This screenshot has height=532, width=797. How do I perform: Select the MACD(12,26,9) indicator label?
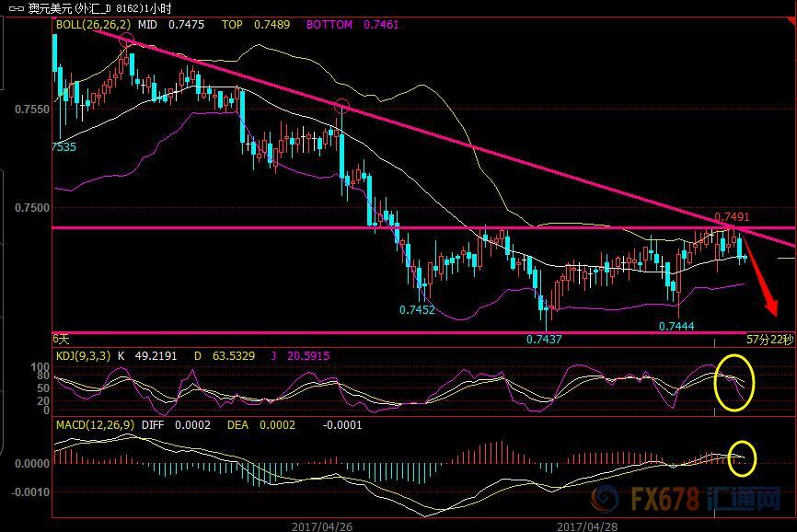tap(96, 425)
